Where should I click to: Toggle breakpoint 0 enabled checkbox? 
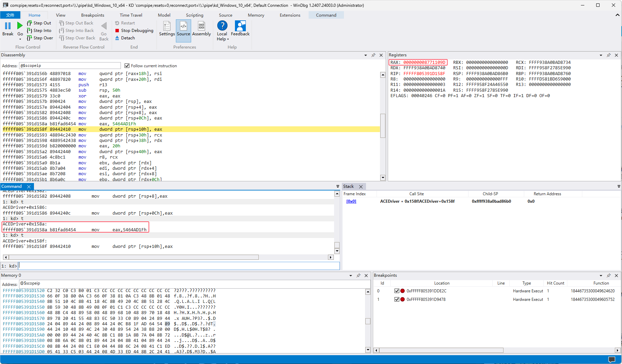click(x=397, y=291)
